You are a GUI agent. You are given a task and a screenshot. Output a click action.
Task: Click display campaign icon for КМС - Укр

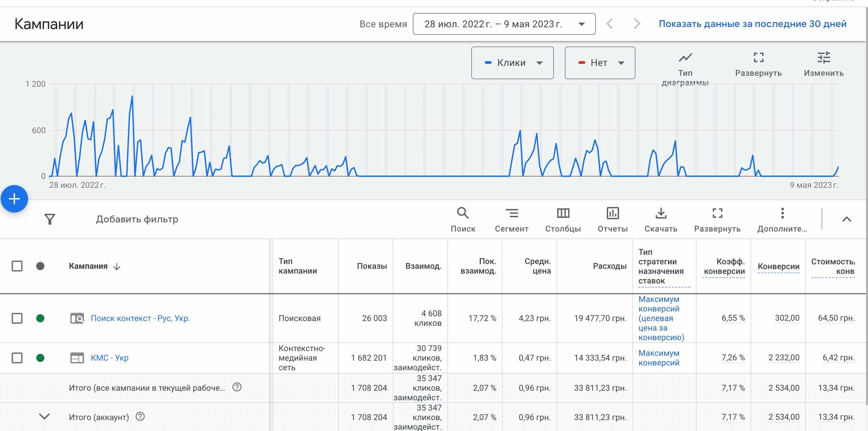(x=77, y=358)
